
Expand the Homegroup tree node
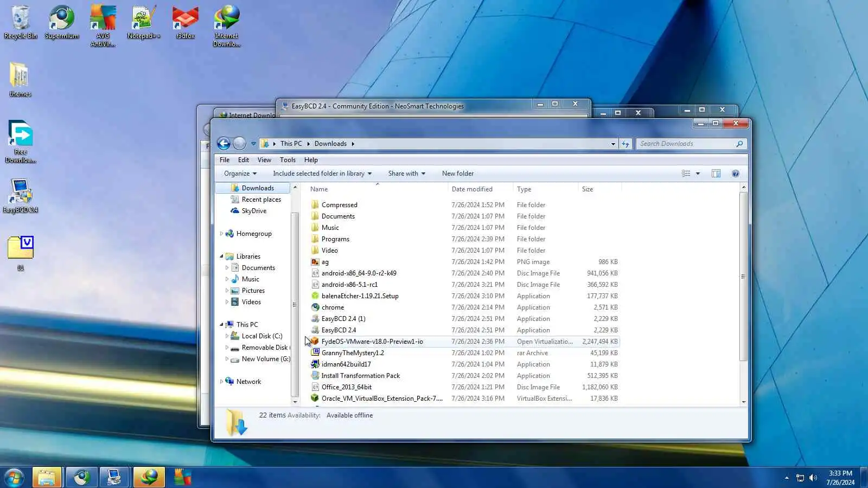221,234
